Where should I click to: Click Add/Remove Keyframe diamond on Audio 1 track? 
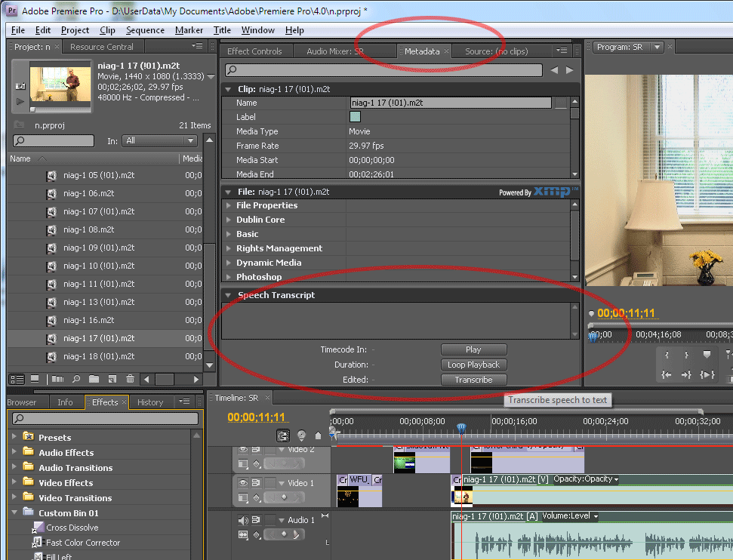(285, 534)
